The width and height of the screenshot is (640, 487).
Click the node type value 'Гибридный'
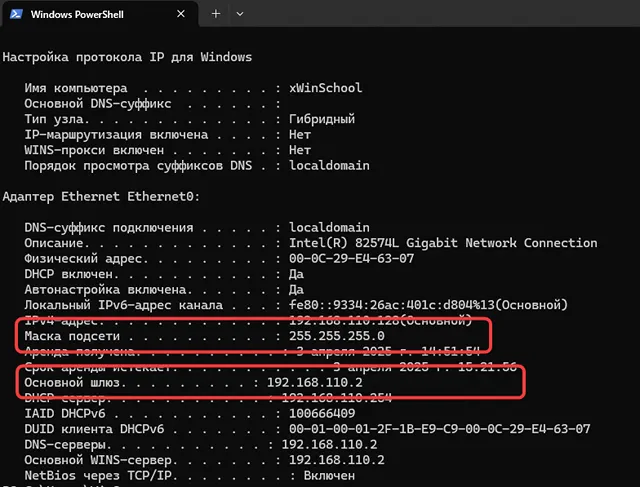point(322,119)
